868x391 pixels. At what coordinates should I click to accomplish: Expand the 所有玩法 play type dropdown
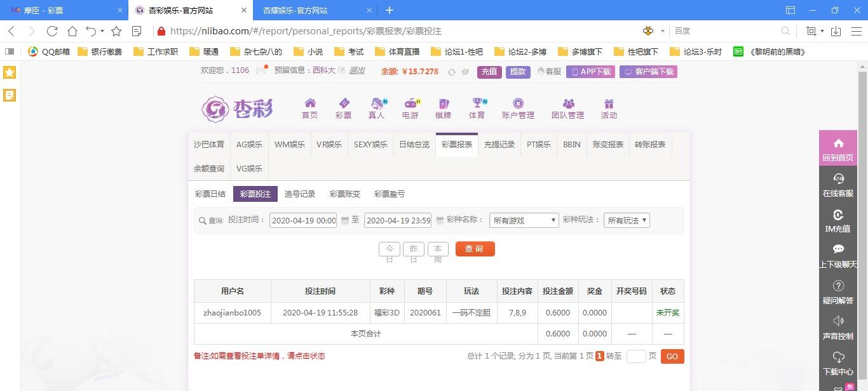(x=626, y=220)
